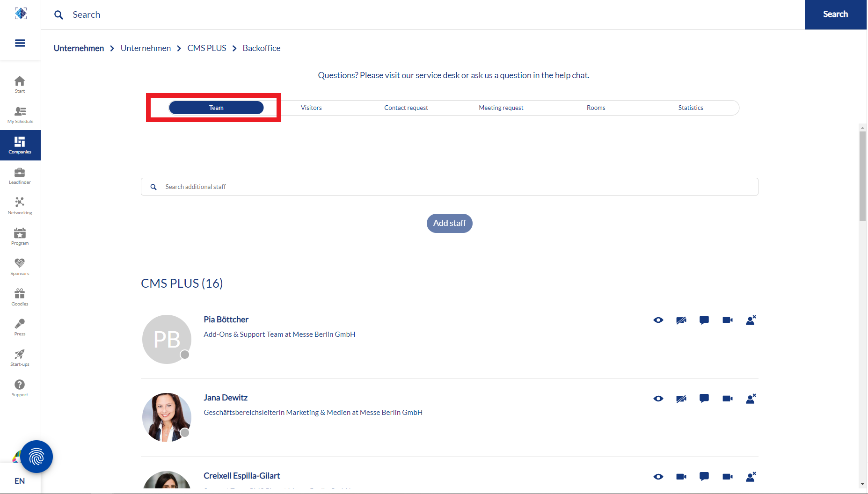Click the Search additional staff field
Viewport: 868px width, 494px height.
click(x=450, y=187)
